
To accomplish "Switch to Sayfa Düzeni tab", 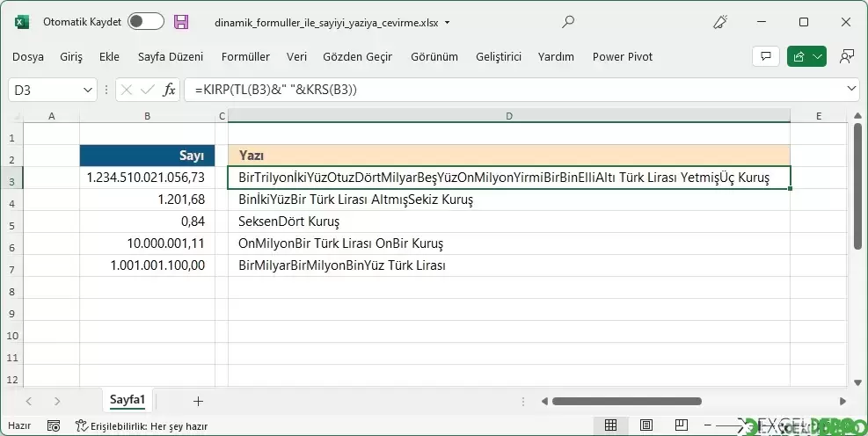I will click(x=171, y=56).
